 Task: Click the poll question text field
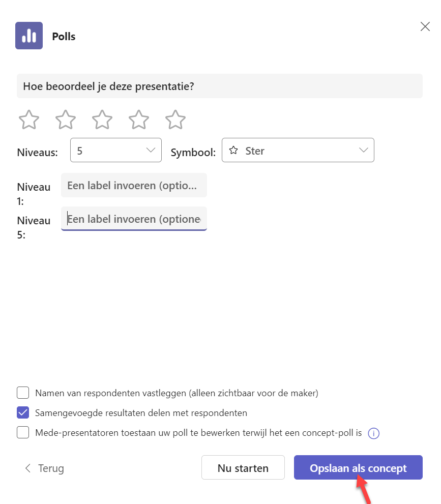tap(220, 86)
